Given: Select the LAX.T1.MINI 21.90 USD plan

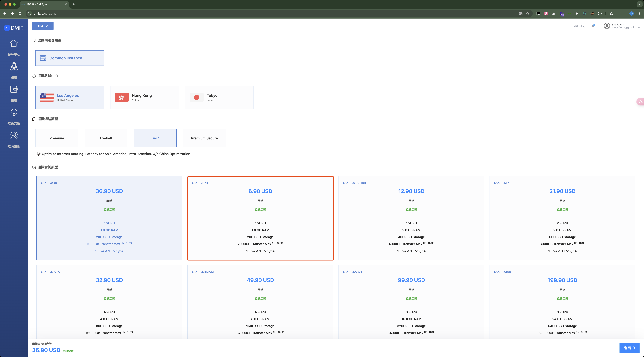Looking at the screenshot, I should [x=562, y=218].
